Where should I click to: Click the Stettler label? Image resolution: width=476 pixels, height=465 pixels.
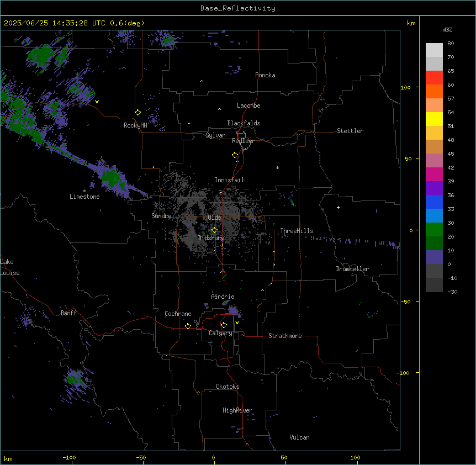click(x=350, y=131)
